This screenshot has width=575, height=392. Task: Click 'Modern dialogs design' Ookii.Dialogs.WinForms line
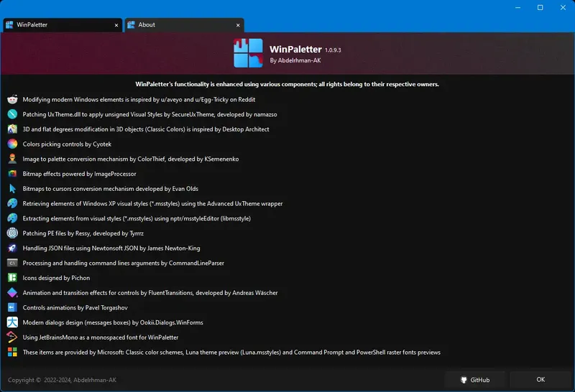(113, 322)
